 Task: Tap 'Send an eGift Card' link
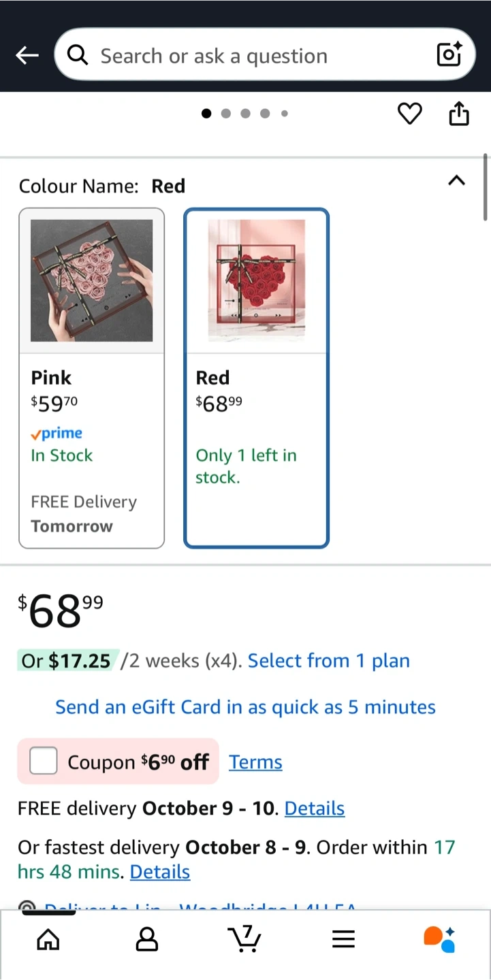click(x=245, y=707)
